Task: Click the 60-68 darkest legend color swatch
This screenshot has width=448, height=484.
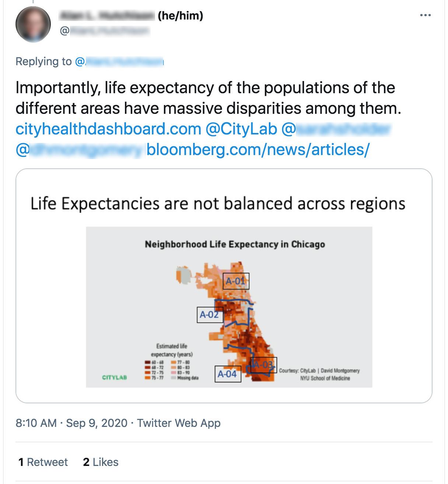Action: [x=147, y=362]
